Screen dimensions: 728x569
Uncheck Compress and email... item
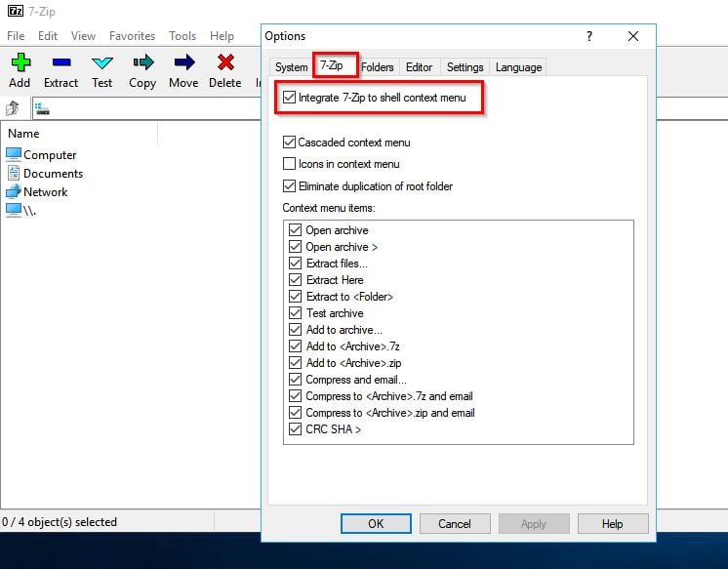coord(295,379)
